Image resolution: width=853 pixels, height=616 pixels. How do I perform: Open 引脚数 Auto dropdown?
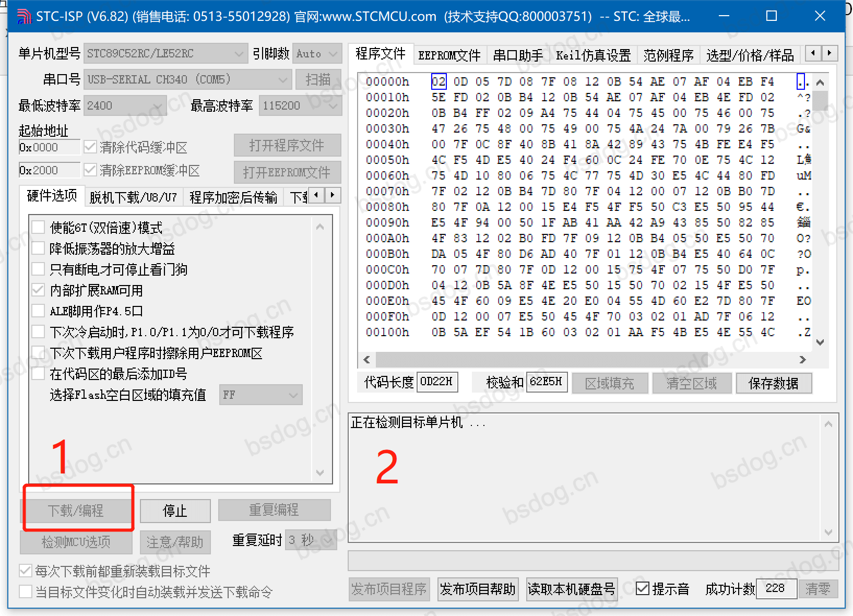click(317, 54)
